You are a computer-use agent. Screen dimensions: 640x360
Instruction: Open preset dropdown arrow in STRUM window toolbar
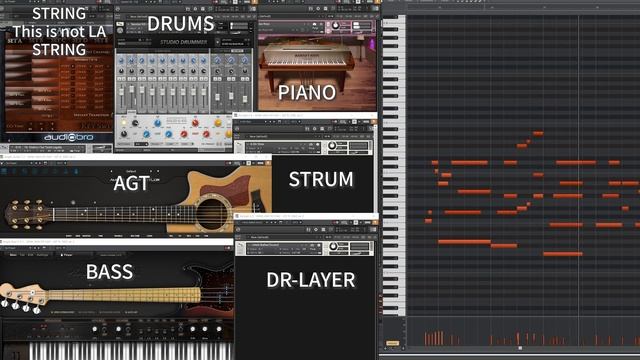tap(265, 122)
